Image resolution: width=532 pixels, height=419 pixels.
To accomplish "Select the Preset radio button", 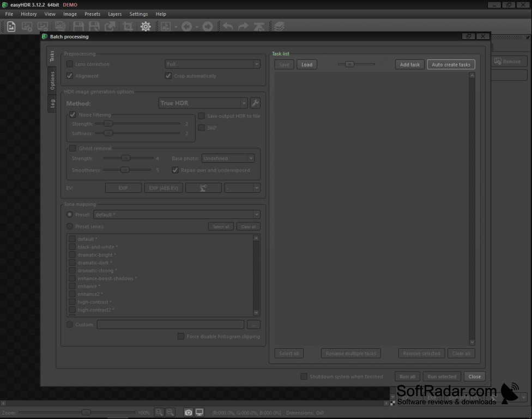I will click(70, 215).
